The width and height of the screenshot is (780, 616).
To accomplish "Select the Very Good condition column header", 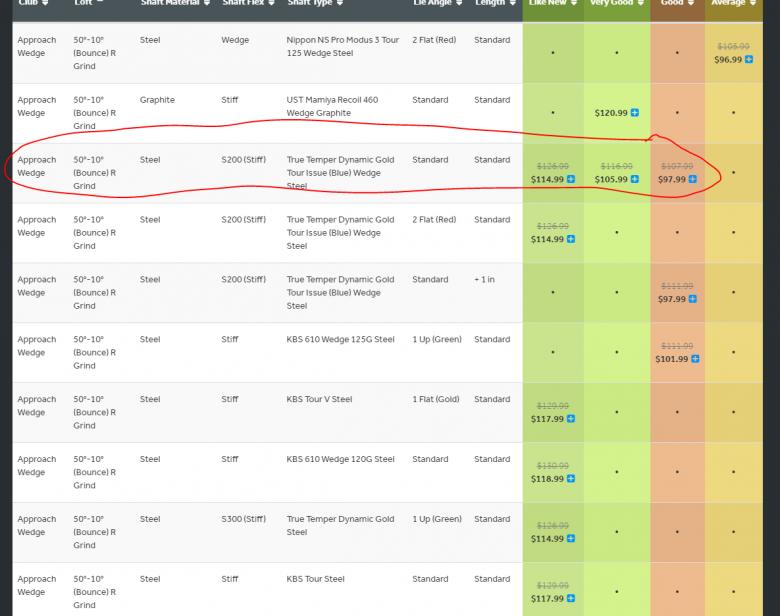I will [616, 5].
